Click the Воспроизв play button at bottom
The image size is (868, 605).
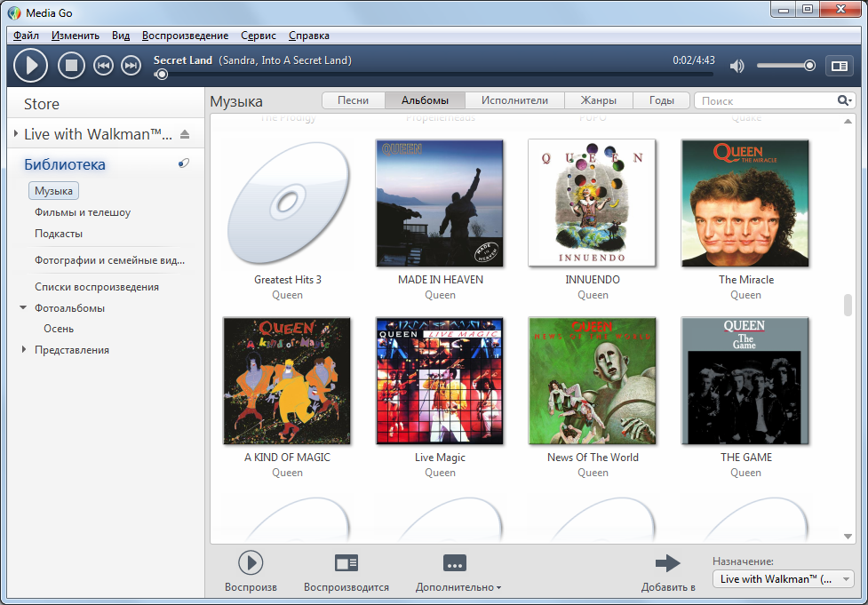[251, 571]
